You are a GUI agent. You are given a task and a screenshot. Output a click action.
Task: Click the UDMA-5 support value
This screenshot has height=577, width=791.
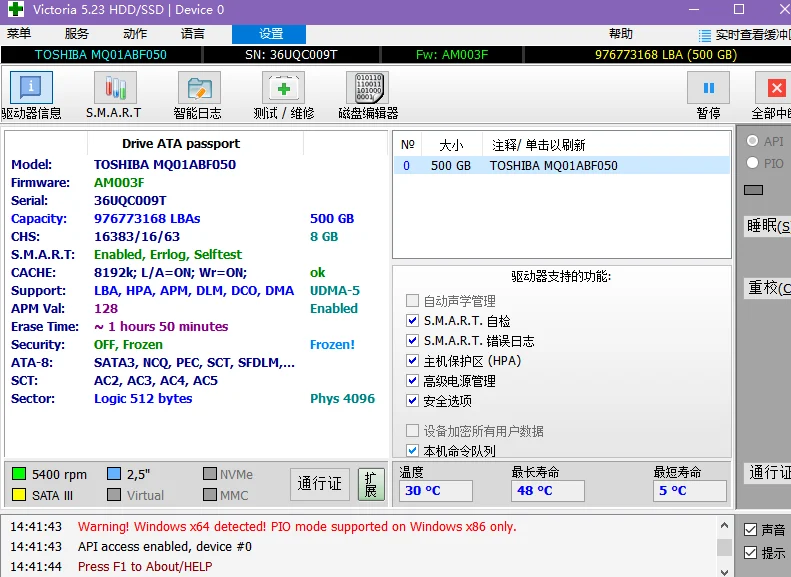[335, 291]
